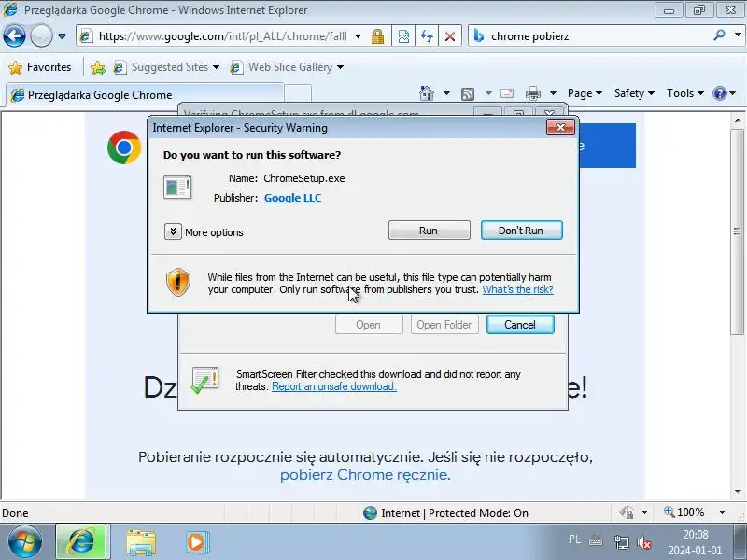
Task: Click the Help question mark icon
Action: 719,93
